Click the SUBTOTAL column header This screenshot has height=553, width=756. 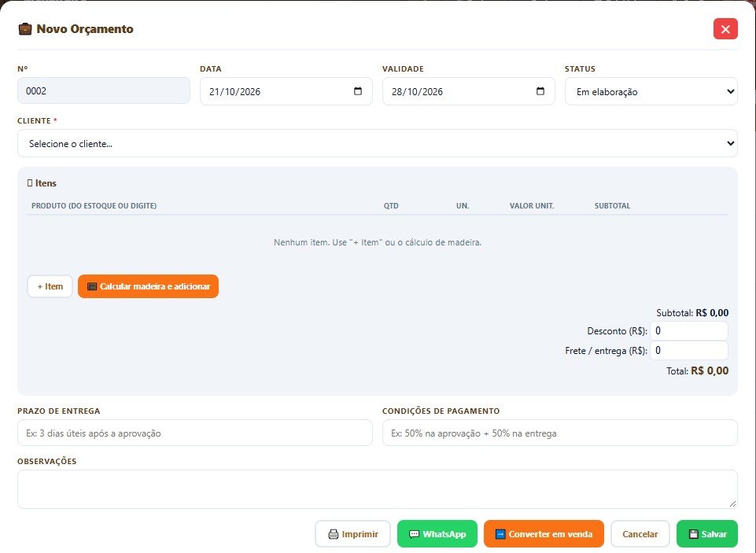point(612,206)
